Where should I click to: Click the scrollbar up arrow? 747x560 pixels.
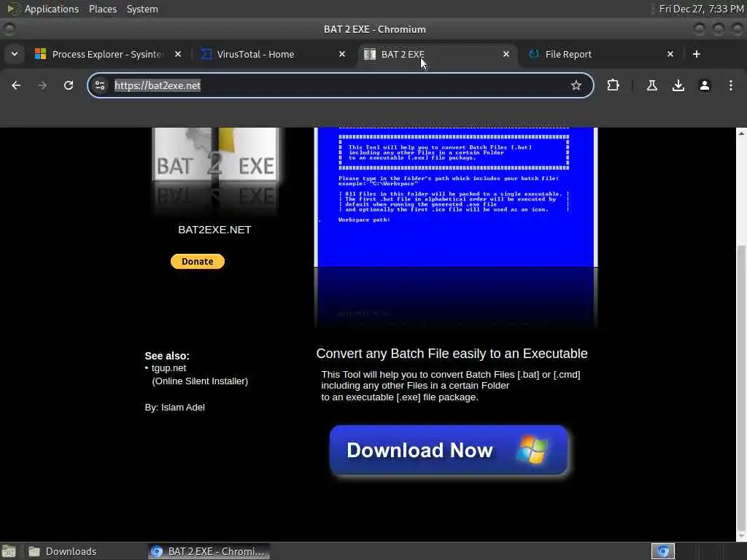741,134
